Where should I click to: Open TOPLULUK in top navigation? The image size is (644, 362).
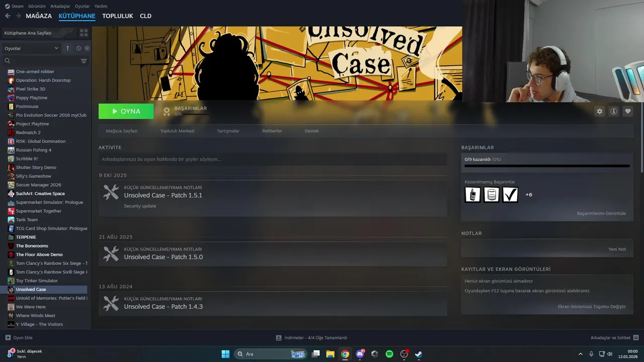118,16
